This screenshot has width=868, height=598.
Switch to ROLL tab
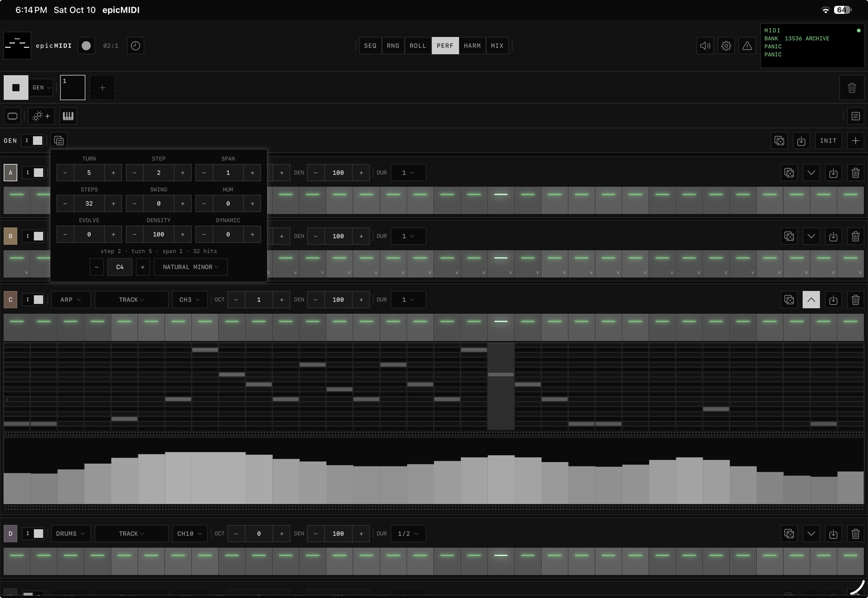tap(418, 45)
